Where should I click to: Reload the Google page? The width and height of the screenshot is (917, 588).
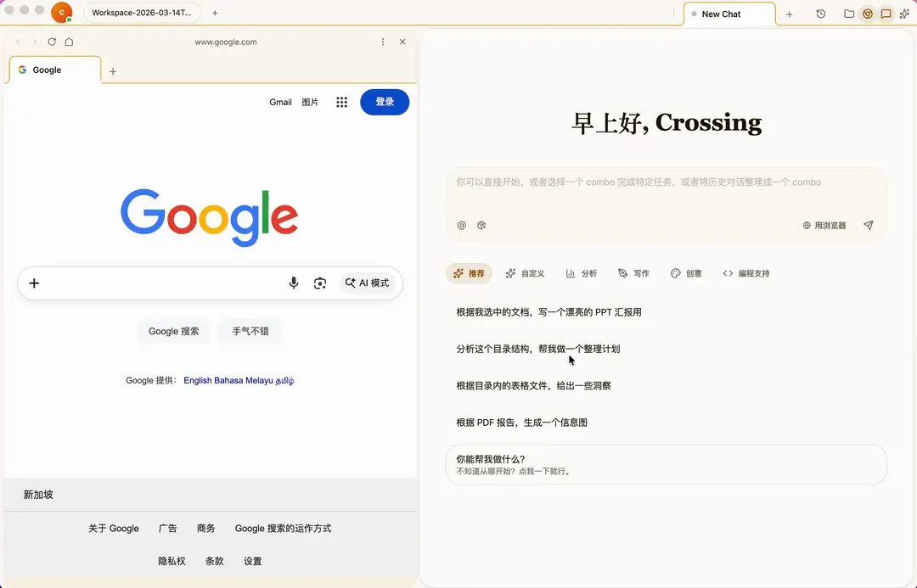51,41
